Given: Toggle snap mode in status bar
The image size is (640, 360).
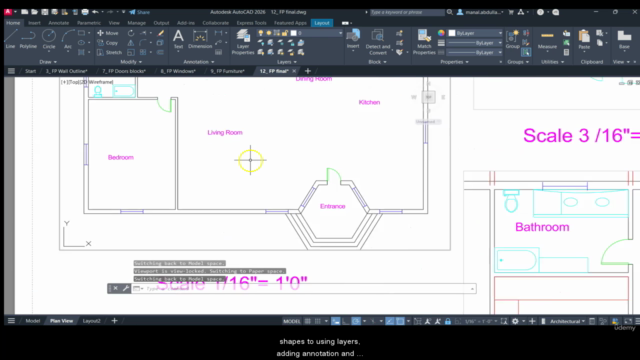Looking at the screenshot, I should pyautogui.click(x=318, y=321).
